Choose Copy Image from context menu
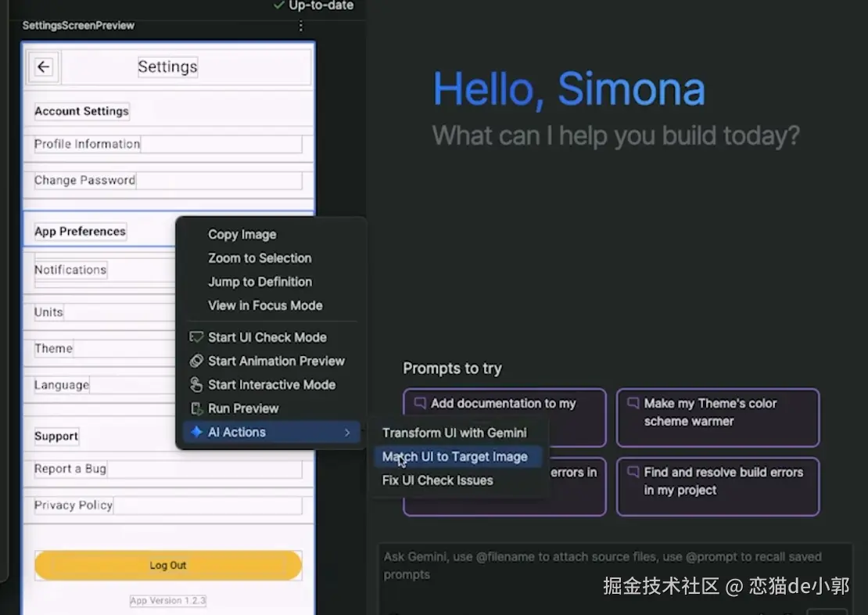The width and height of the screenshot is (868, 615). click(242, 235)
